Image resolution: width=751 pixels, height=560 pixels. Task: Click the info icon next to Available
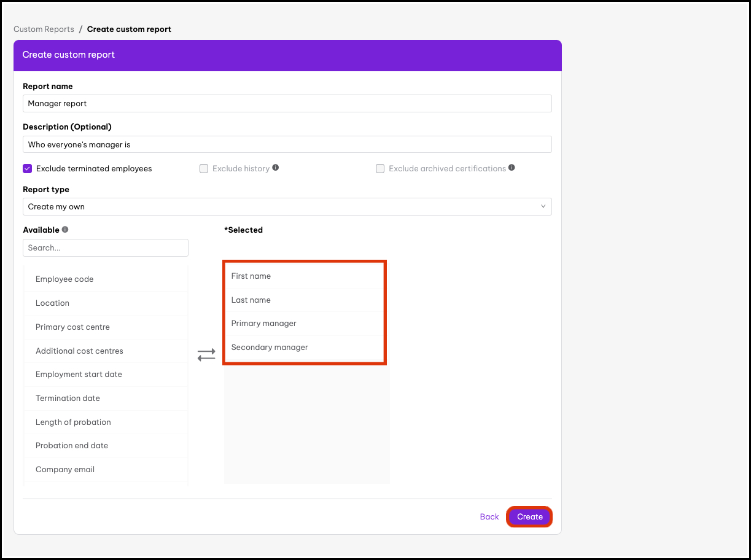[64, 228]
